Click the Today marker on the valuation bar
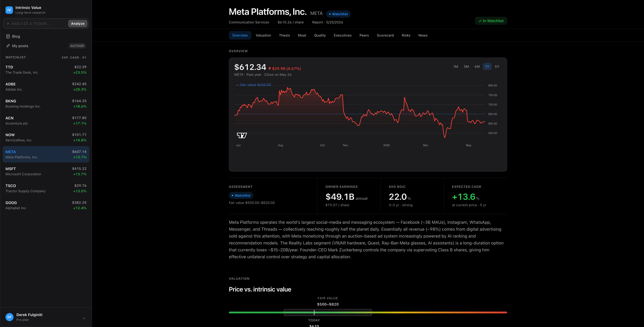Image resolution: width=644 pixels, height=327 pixels. pyautogui.click(x=314, y=312)
